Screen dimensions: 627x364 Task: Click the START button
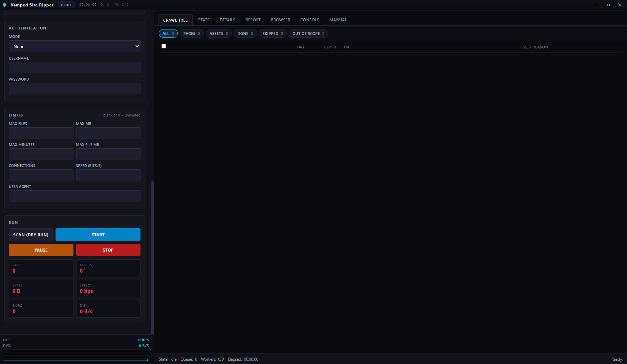pos(98,235)
